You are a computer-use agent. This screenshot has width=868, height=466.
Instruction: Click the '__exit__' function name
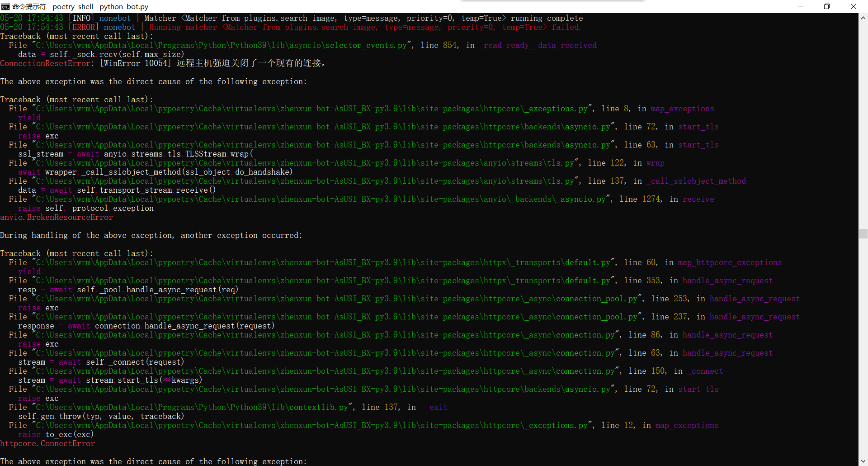coord(439,407)
